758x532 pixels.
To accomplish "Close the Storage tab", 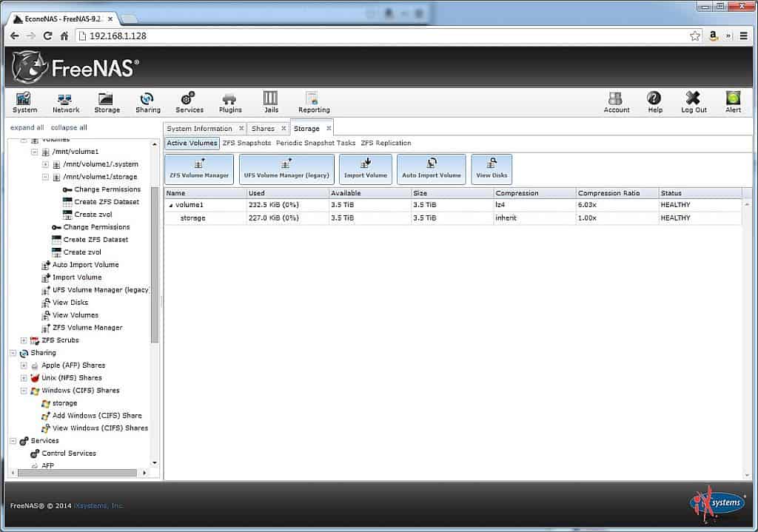I will pyautogui.click(x=329, y=129).
